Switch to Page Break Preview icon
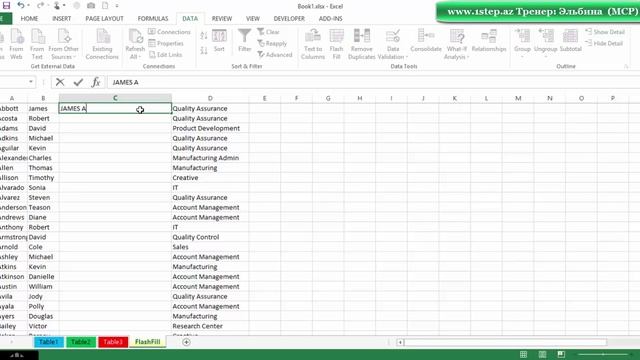Viewport: 640px width, 360px height. click(x=561, y=354)
